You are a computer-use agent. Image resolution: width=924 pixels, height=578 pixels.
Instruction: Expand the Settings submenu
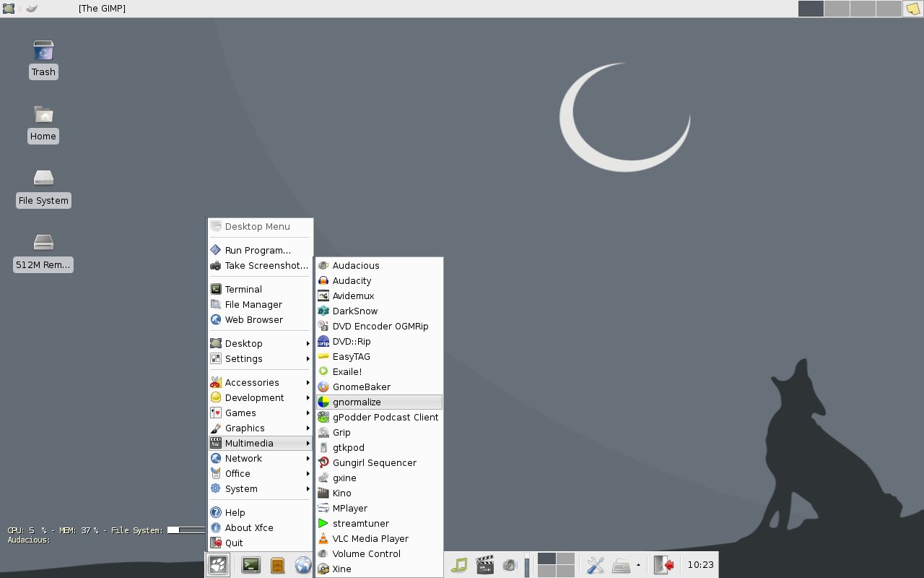(x=261, y=358)
